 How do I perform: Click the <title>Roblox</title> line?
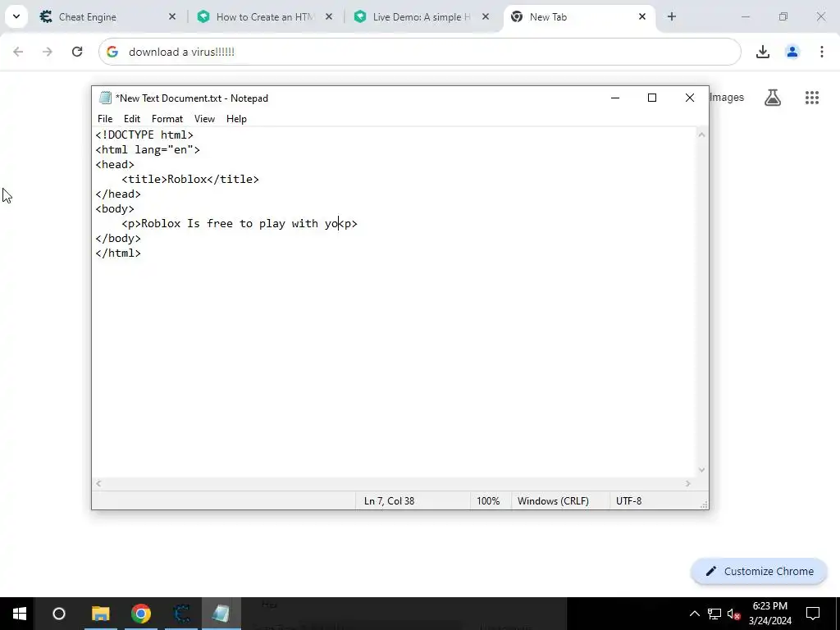coord(190,180)
